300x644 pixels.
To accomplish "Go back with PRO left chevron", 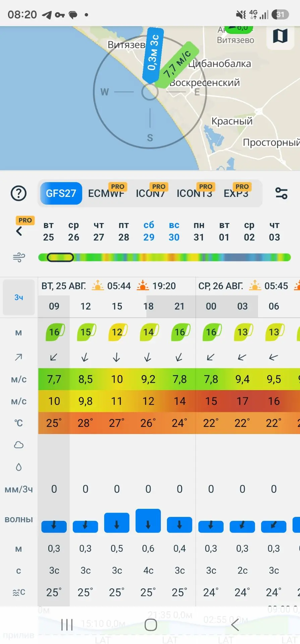I will (19, 231).
